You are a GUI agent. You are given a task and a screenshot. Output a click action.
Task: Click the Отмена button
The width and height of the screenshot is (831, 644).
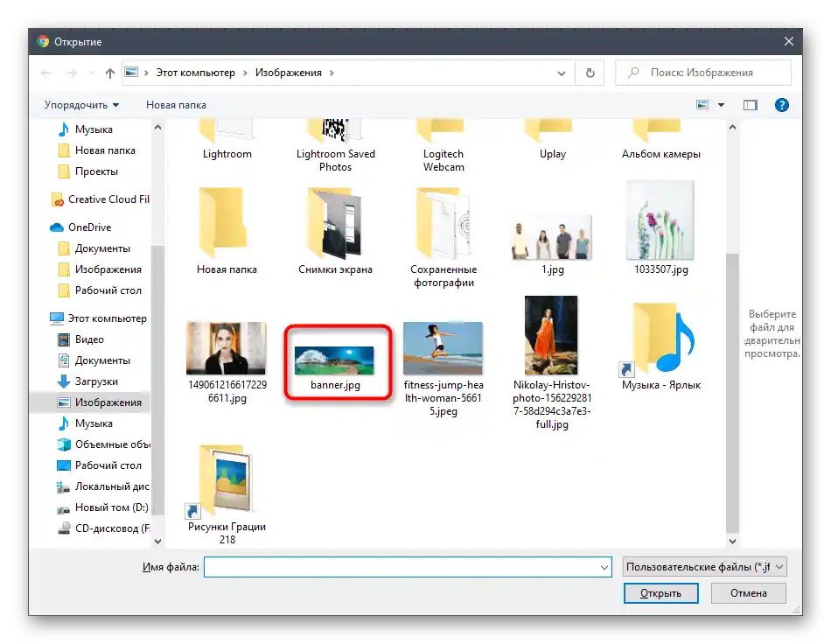pyautogui.click(x=748, y=593)
